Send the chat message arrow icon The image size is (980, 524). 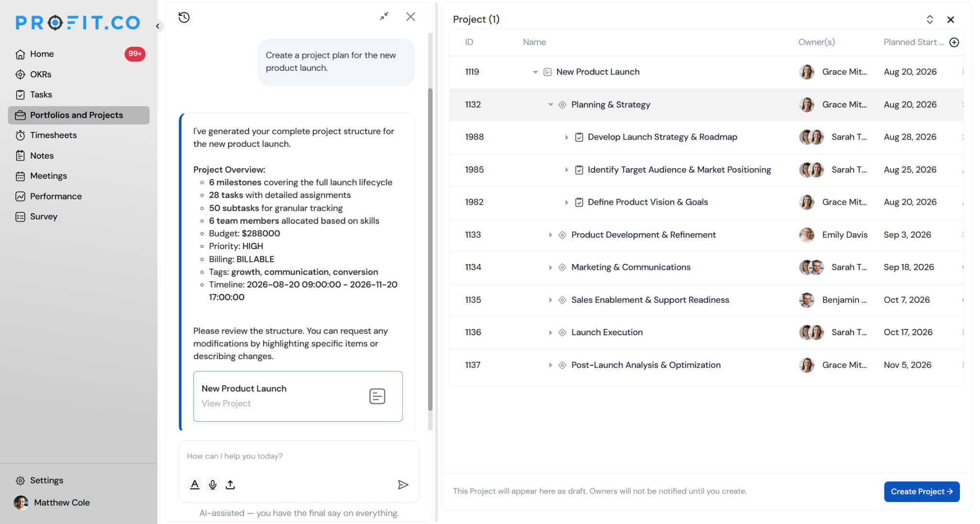point(403,485)
